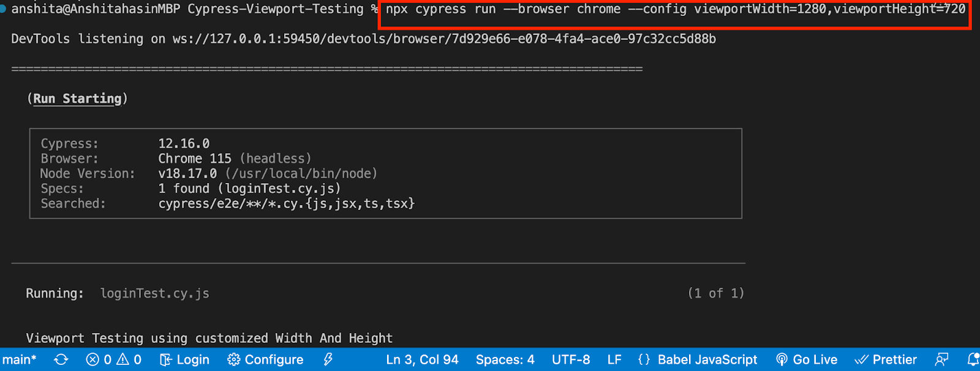The width and height of the screenshot is (980, 371).
Task: Open problems panel via errors icon
Action: coord(93,360)
